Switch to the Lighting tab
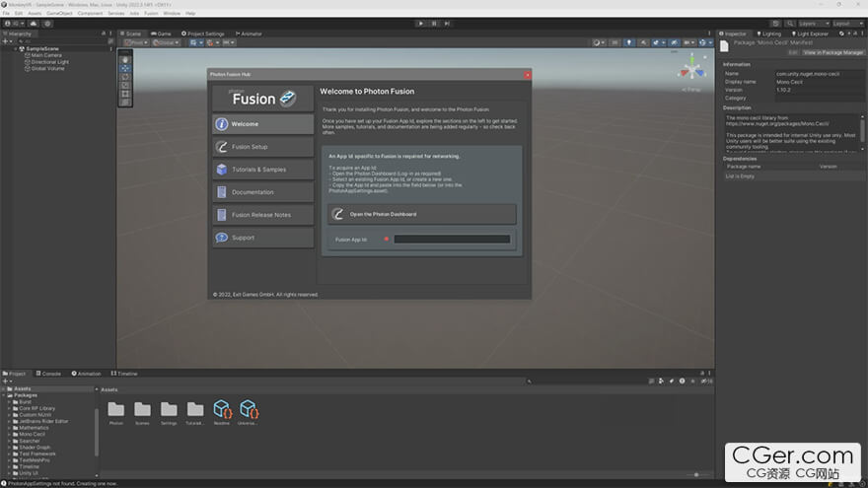The width and height of the screenshot is (868, 488). click(769, 34)
